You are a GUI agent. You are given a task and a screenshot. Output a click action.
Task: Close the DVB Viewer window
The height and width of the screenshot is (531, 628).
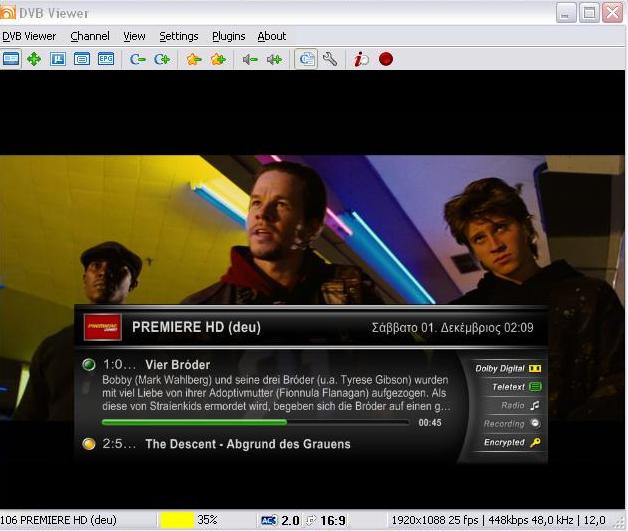[613, 13]
